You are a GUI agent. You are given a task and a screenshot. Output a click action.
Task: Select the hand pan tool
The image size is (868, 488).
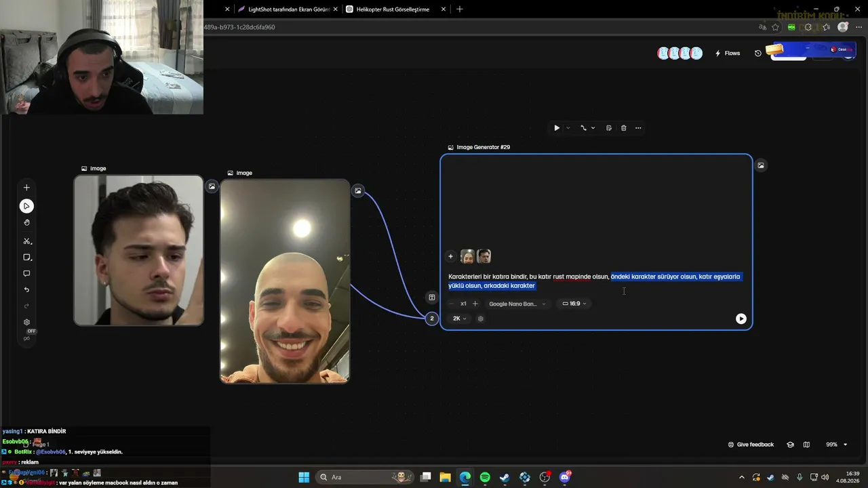(x=26, y=222)
